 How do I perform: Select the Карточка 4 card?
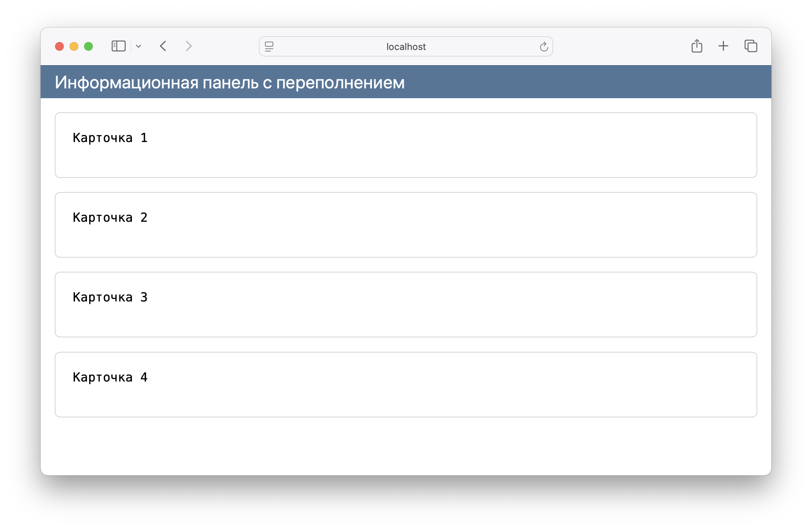[x=406, y=384]
